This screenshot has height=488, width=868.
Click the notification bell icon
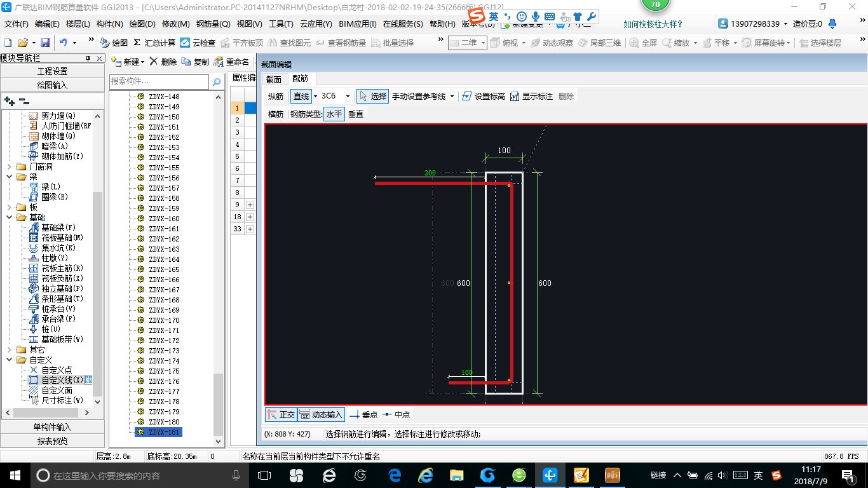pos(833,24)
